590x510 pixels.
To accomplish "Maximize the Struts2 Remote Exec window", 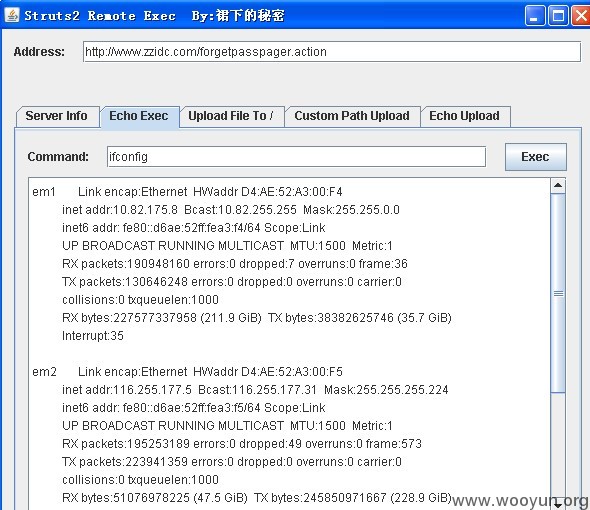I will (558, 16).
